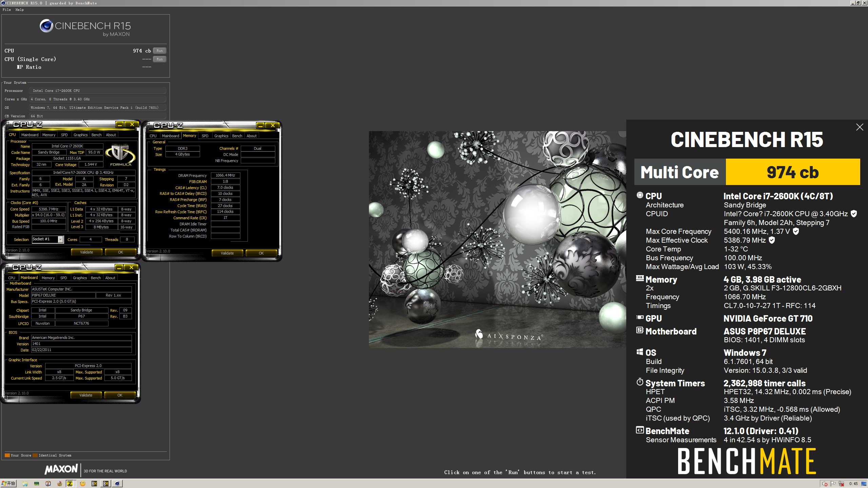Click the taskbar clock showing 0:45

pyautogui.click(x=853, y=484)
